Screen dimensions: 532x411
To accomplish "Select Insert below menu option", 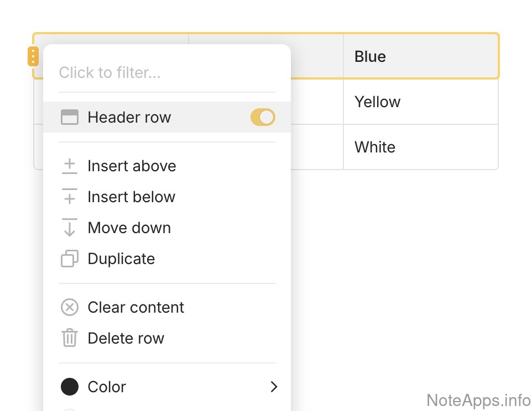I will tap(131, 197).
